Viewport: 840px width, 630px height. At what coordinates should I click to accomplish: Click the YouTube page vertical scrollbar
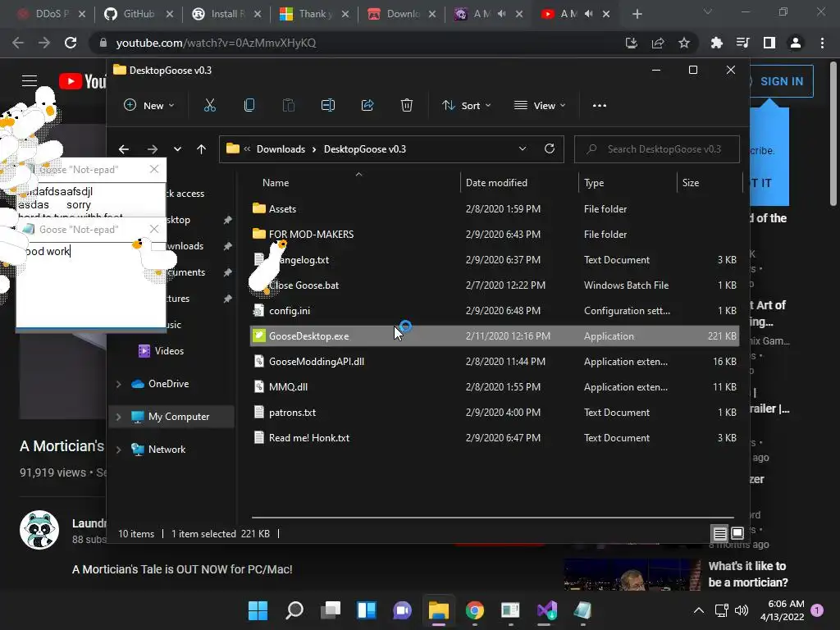[833, 134]
